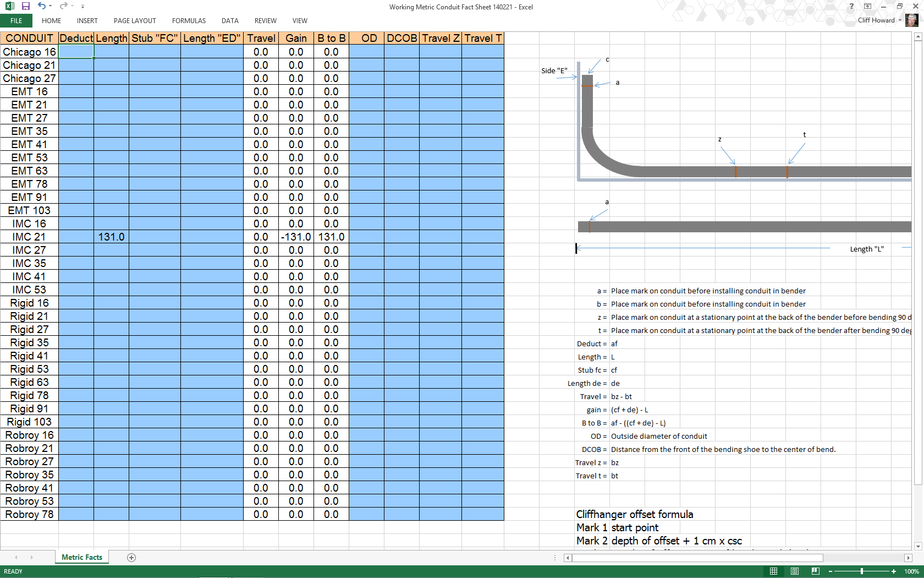Viewport: 924px width, 578px height.
Task: Select the cell containing 131.0 for IMC 21
Action: [x=111, y=237]
